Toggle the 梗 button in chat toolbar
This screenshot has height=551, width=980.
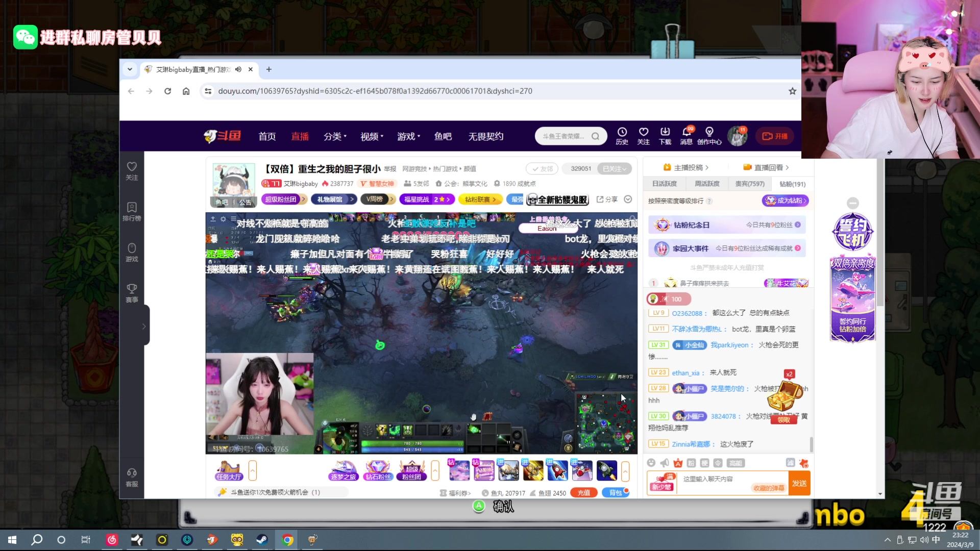[704, 463]
